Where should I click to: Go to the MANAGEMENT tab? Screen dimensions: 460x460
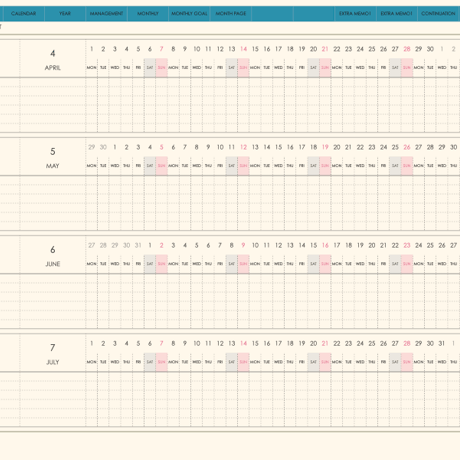click(106, 14)
